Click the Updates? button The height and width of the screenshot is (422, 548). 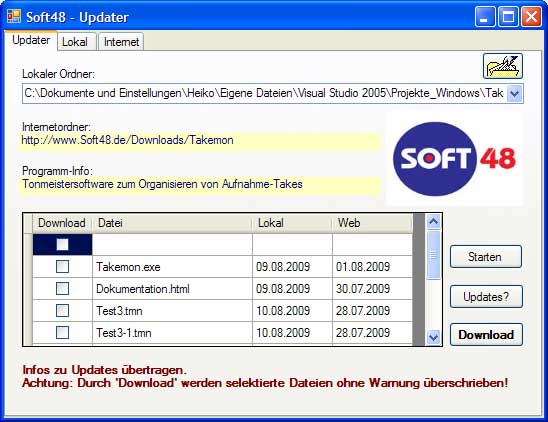tap(486, 296)
